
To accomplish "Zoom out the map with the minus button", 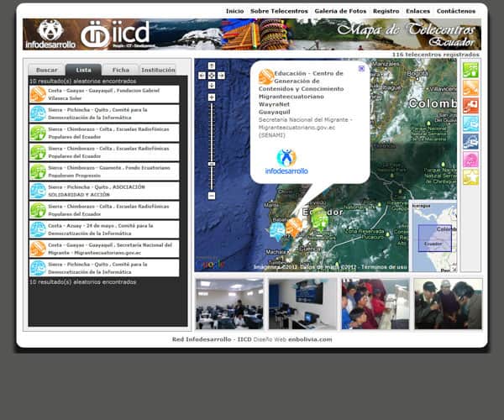I will tap(212, 196).
